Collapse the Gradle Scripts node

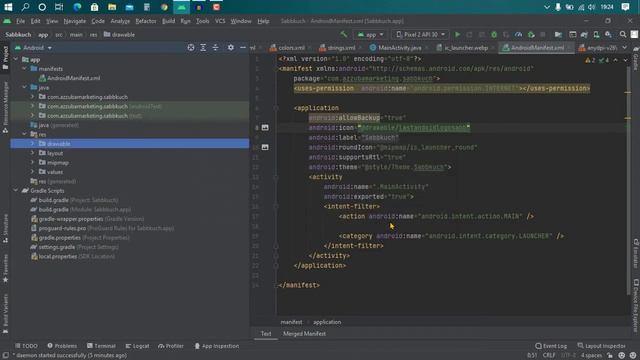click(16, 191)
